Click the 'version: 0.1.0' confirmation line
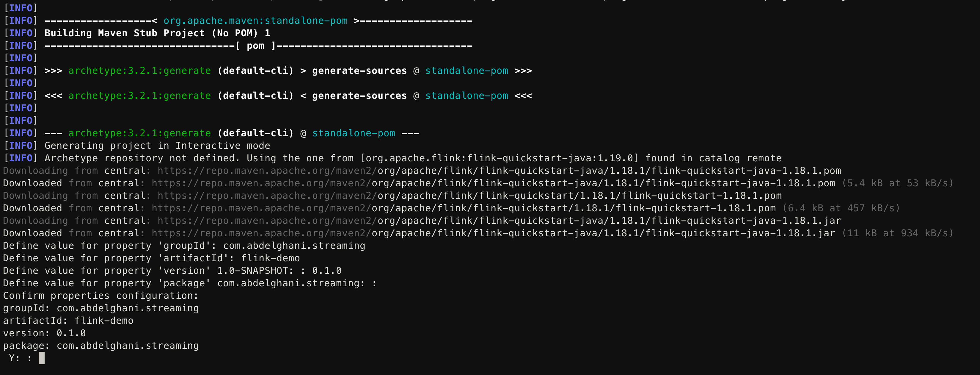The image size is (980, 375). pos(45,333)
